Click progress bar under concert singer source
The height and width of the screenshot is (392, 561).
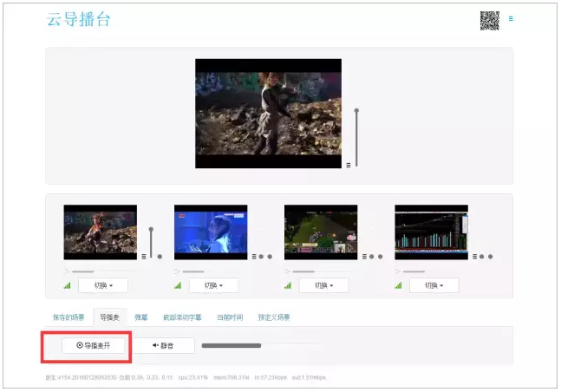pos(214,271)
